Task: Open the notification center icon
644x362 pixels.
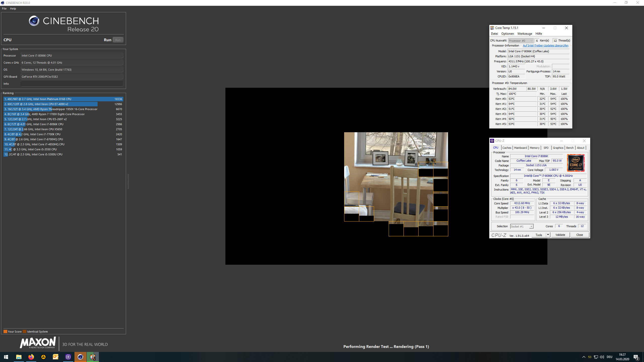Action: [x=636, y=357]
